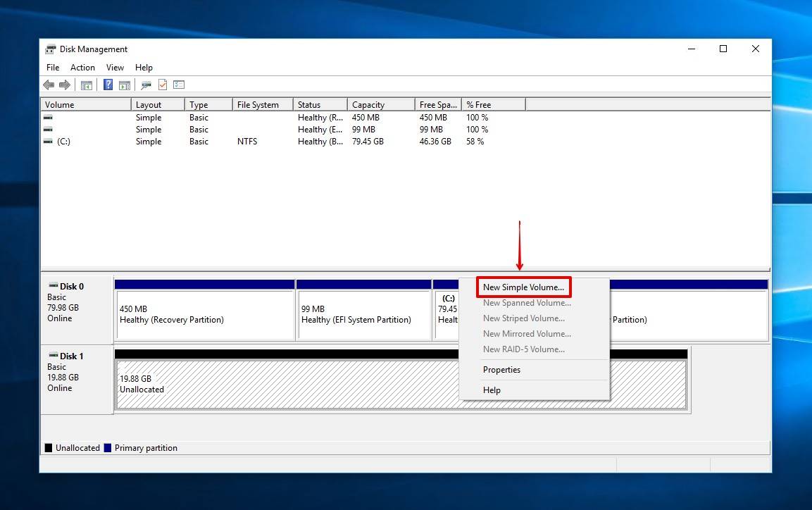
Task: Click the disk with magnifier toolbar icon
Action: 146,85
